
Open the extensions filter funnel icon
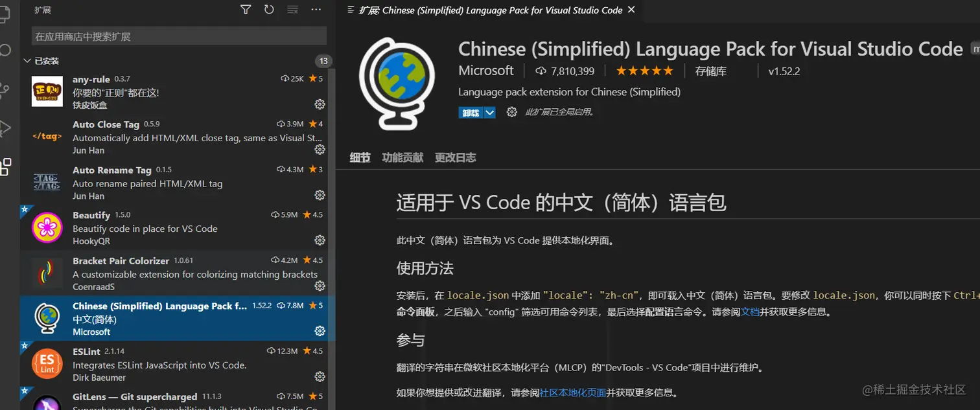pos(246,10)
